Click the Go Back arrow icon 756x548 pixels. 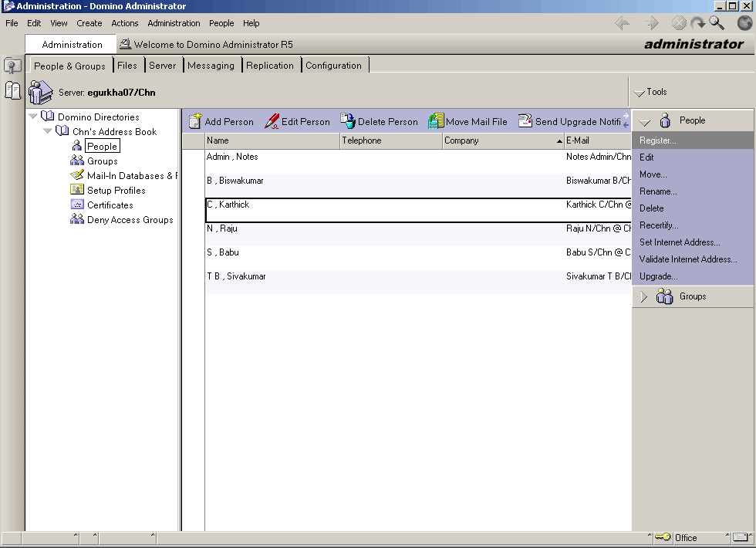623,23
